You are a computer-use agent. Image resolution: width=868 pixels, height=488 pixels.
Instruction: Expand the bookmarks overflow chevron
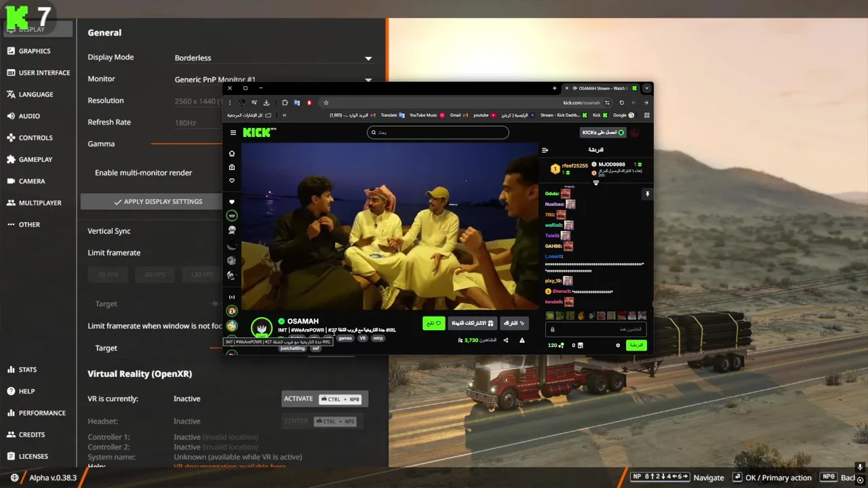click(x=284, y=115)
